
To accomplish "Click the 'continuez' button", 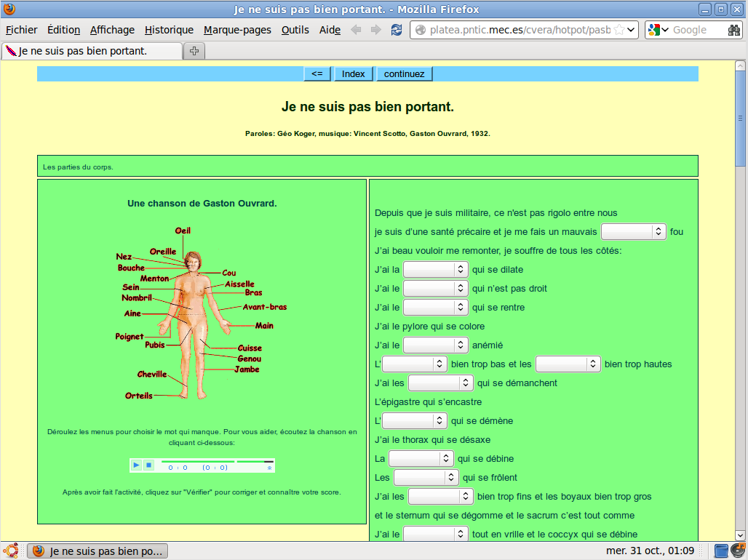I will pos(404,74).
